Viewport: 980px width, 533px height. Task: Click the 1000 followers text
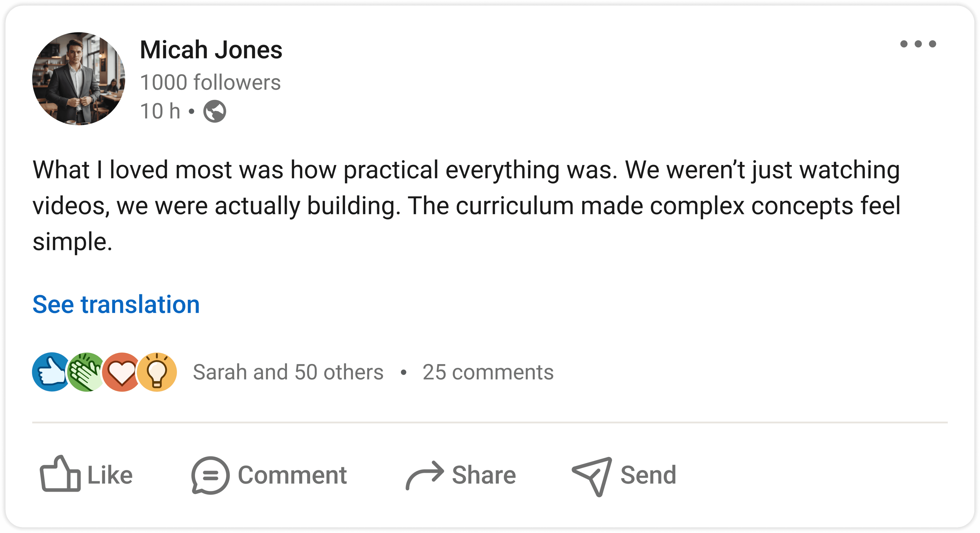click(x=210, y=82)
